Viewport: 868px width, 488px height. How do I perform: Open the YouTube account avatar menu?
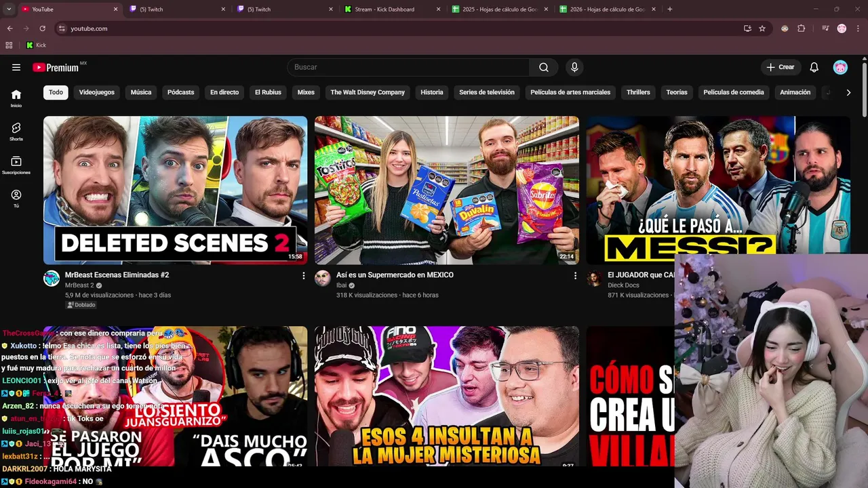[840, 67]
